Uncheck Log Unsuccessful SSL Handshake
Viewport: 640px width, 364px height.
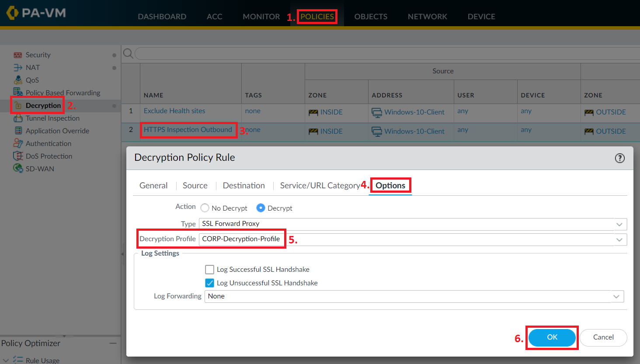[x=209, y=283]
